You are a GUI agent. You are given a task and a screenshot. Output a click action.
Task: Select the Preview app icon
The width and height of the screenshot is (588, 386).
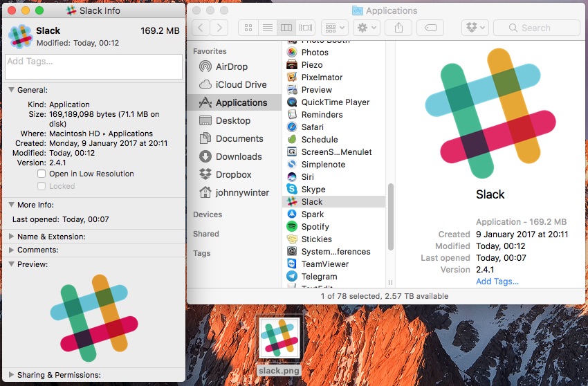click(x=292, y=89)
